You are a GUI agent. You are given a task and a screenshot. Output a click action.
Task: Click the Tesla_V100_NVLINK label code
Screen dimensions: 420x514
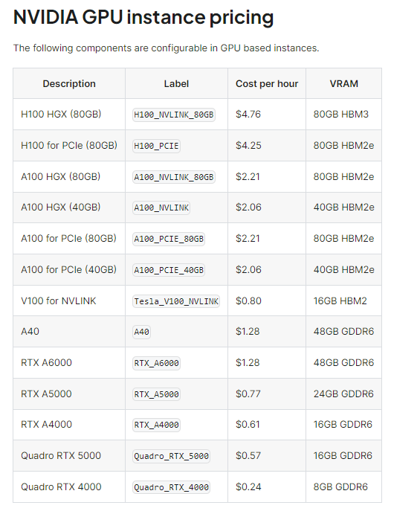coord(176,301)
